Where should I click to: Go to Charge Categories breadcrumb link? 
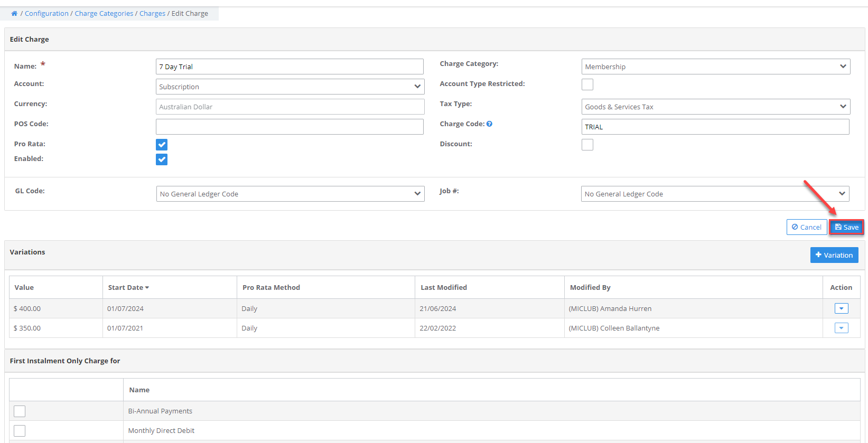(104, 14)
